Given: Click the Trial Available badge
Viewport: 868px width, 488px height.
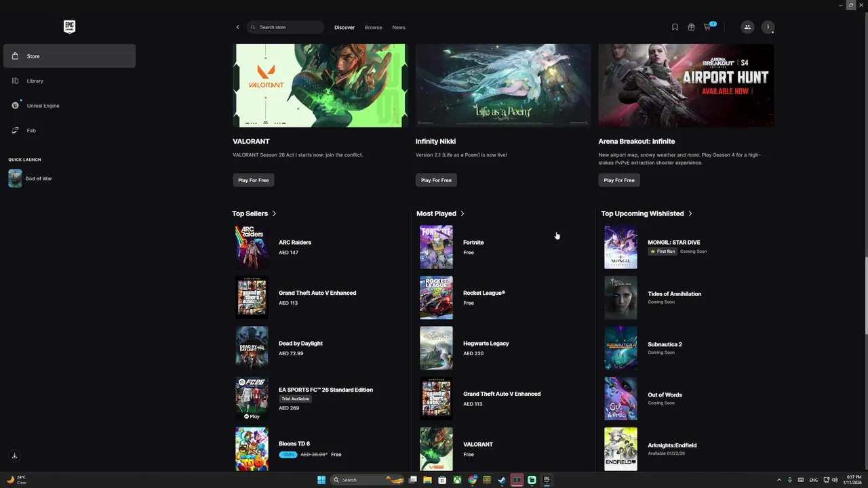Looking at the screenshot, I should coord(296,399).
